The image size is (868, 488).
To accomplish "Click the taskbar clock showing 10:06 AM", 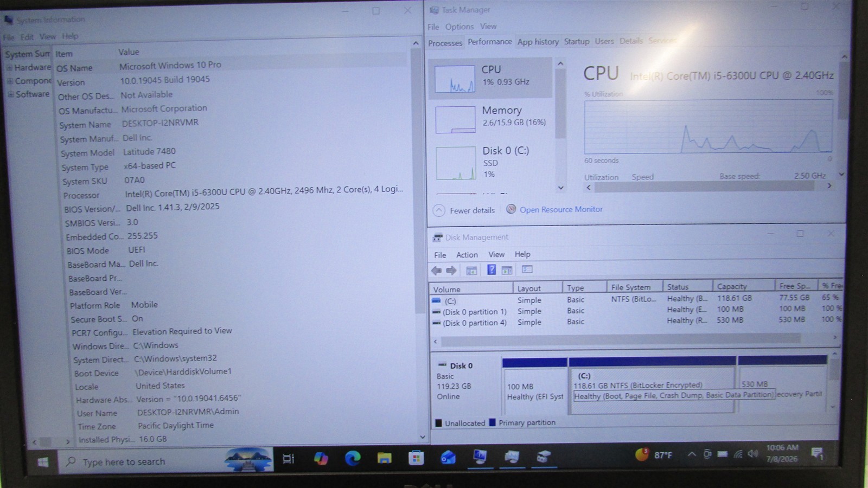I will click(x=782, y=453).
